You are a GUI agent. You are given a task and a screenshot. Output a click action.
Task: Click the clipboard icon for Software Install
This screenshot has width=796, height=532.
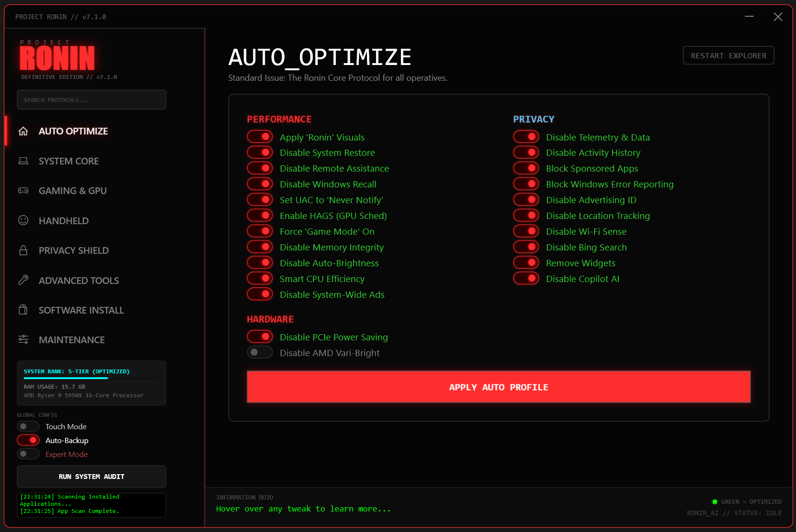(x=23, y=310)
